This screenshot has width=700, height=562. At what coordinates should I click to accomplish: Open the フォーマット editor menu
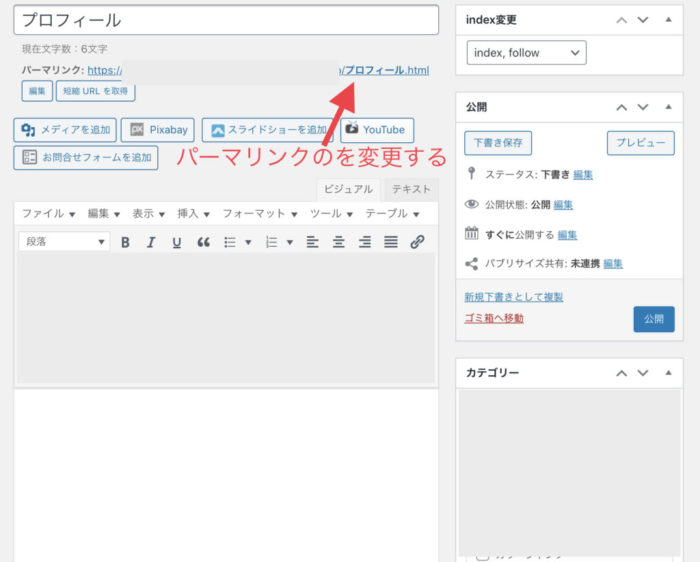(260, 214)
